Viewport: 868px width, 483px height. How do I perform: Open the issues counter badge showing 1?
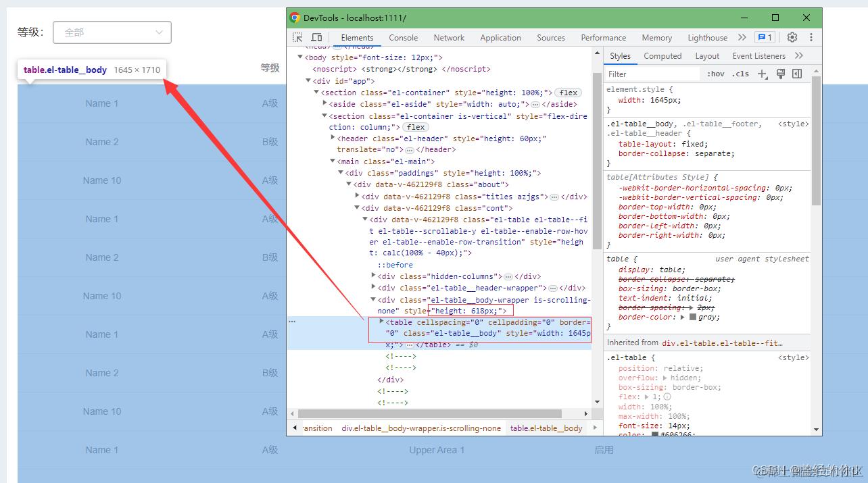pos(765,38)
